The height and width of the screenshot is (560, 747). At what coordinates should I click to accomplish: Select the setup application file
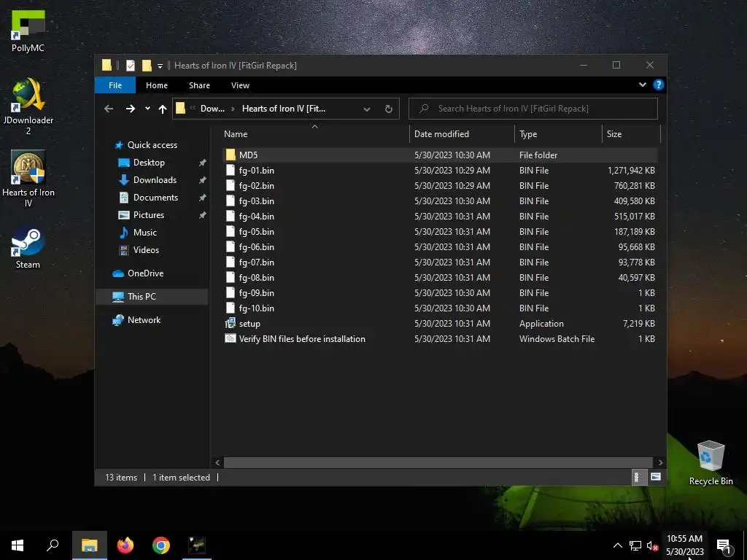(x=249, y=324)
